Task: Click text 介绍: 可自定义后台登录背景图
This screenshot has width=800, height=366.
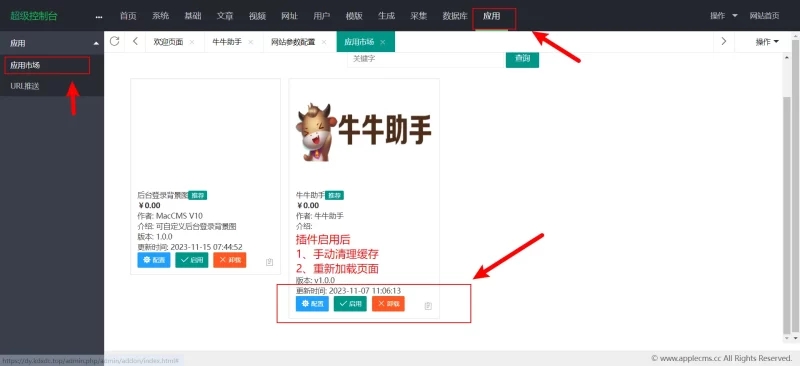Action: coord(187,226)
